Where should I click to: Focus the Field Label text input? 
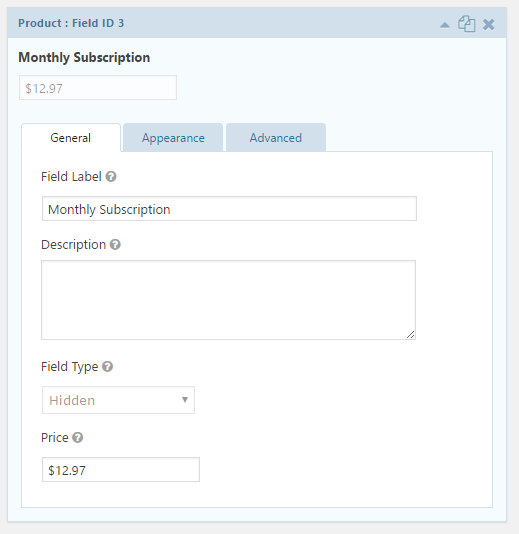(229, 208)
